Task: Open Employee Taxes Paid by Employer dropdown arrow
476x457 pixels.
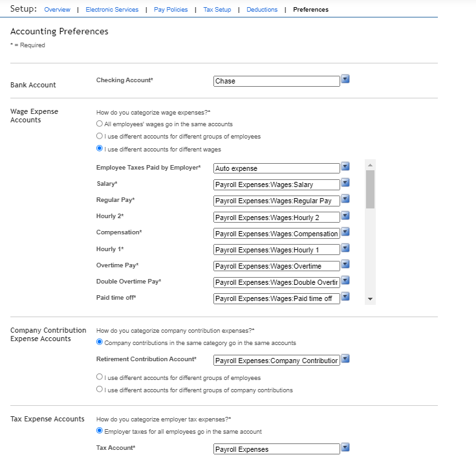Action: [345, 166]
